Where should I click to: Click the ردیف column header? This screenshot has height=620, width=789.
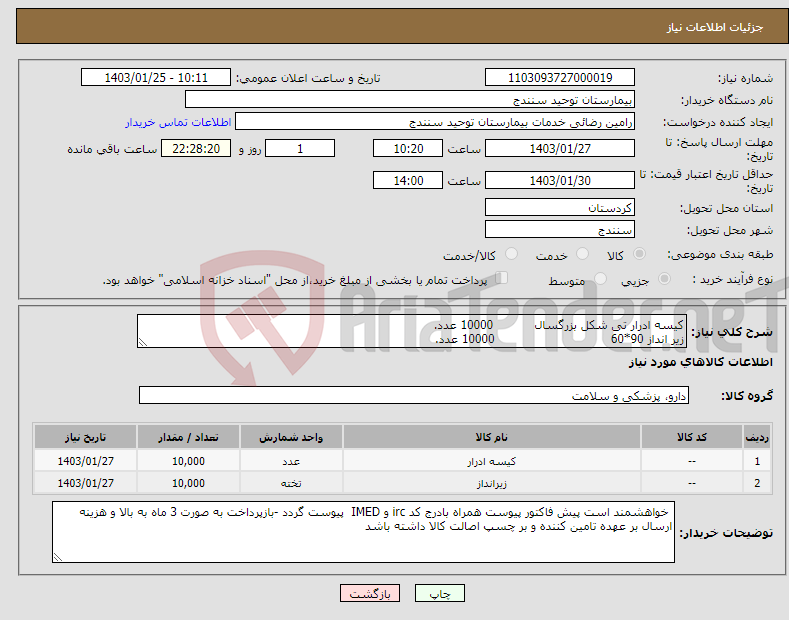756,437
